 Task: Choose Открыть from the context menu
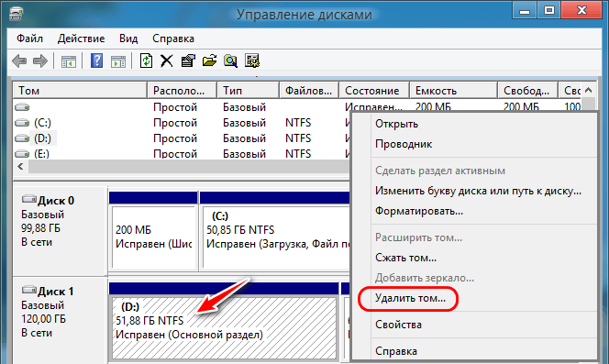point(396,124)
